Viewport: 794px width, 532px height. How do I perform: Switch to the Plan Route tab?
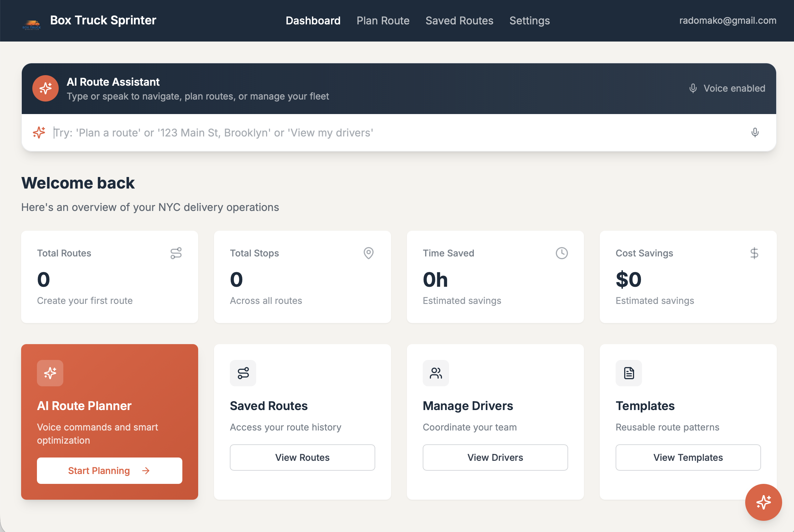pyautogui.click(x=383, y=21)
